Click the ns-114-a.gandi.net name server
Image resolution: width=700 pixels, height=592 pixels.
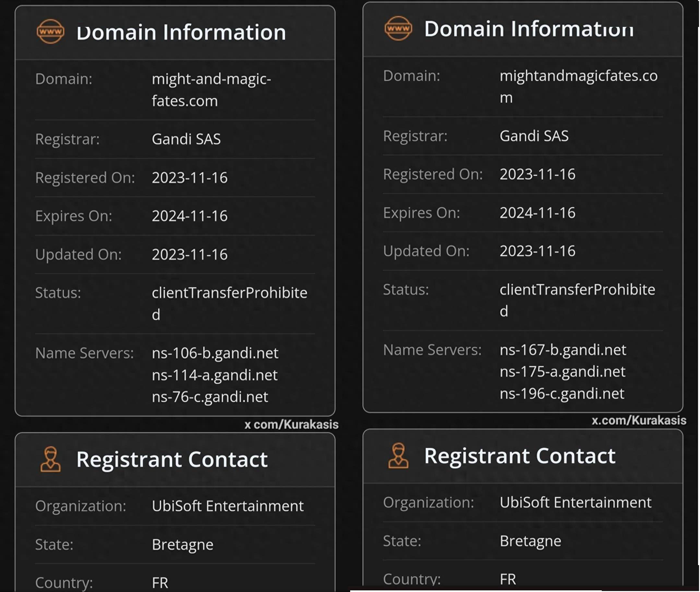pos(215,375)
